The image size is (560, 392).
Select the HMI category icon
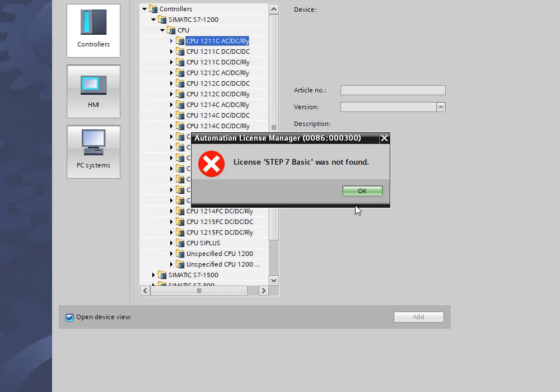tap(93, 90)
